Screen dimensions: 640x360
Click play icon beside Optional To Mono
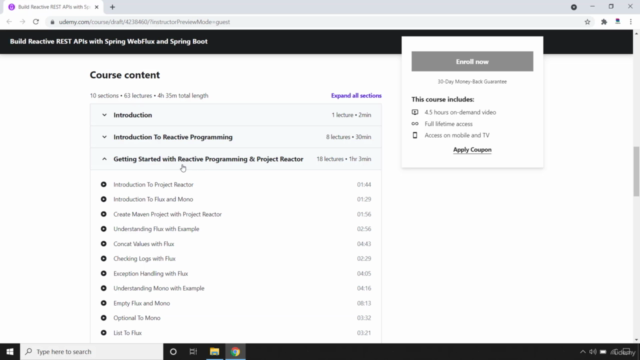coord(104,318)
